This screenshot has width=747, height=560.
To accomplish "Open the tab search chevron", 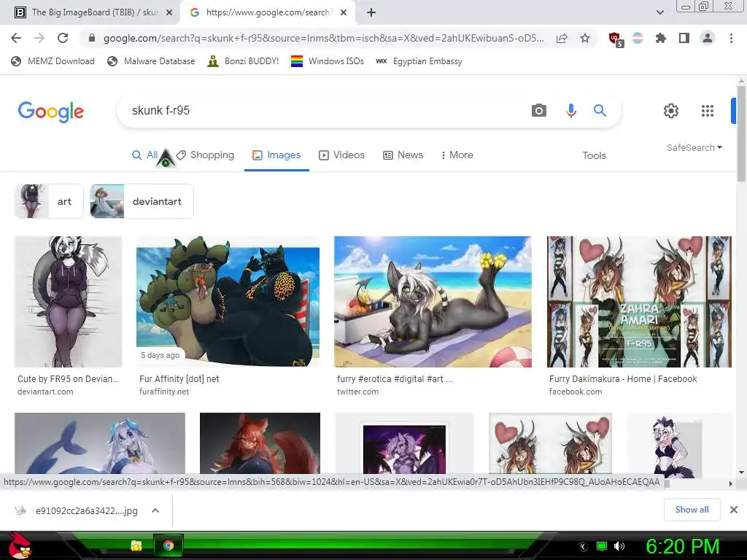I will [x=659, y=12].
